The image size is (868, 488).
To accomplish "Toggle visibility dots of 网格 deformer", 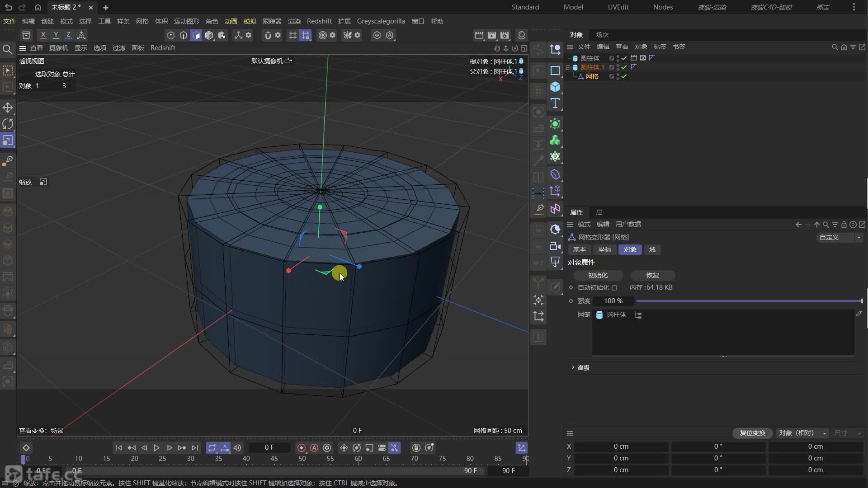I will [x=618, y=76].
